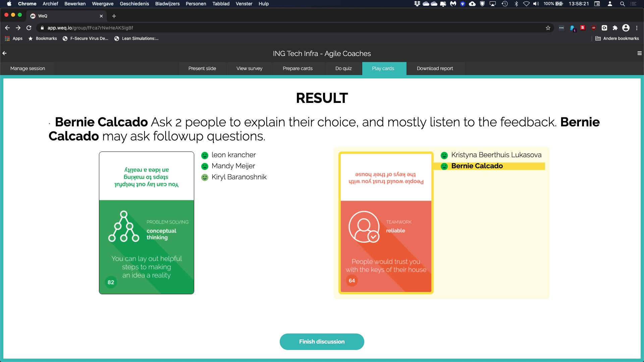Click the bookmark star in address bar
Viewport: 644px width, 362px height.
548,28
